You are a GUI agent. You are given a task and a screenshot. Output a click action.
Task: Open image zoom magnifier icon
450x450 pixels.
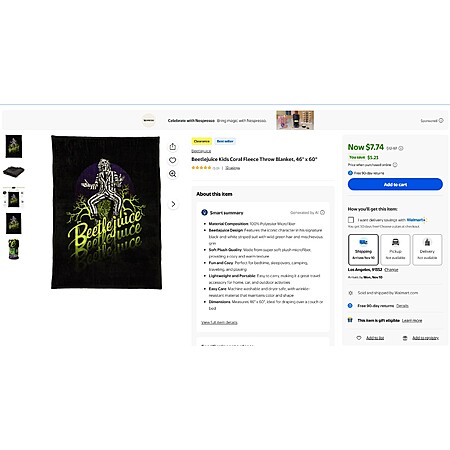coord(173,174)
